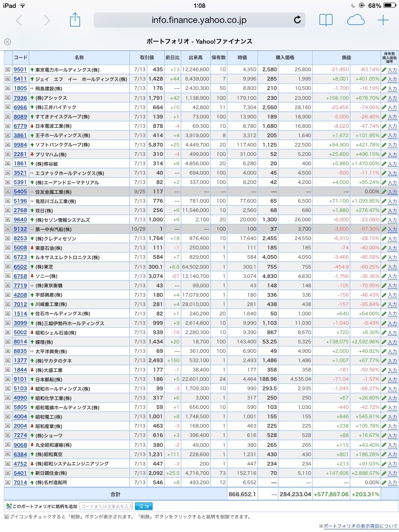Click the pencil edit icon for row 6384
Screen dimensions: 399x532
point(384,454)
